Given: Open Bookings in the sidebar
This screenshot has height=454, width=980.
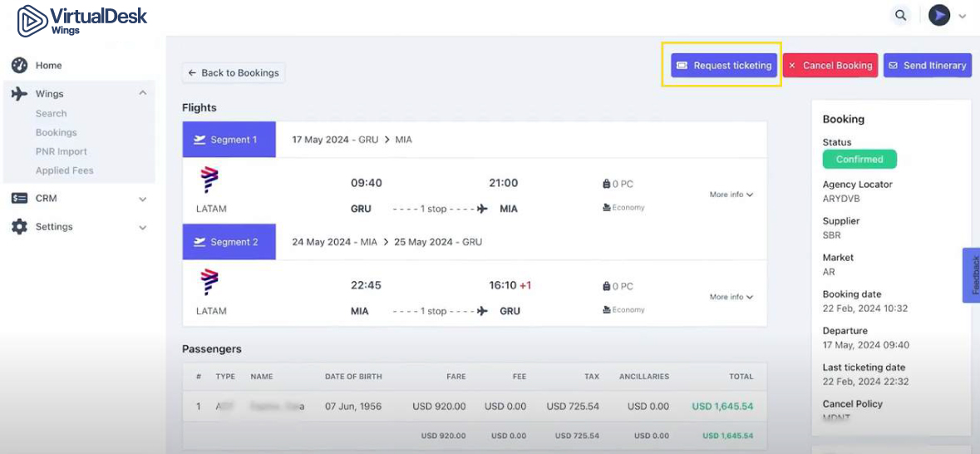Looking at the screenshot, I should tap(56, 133).
